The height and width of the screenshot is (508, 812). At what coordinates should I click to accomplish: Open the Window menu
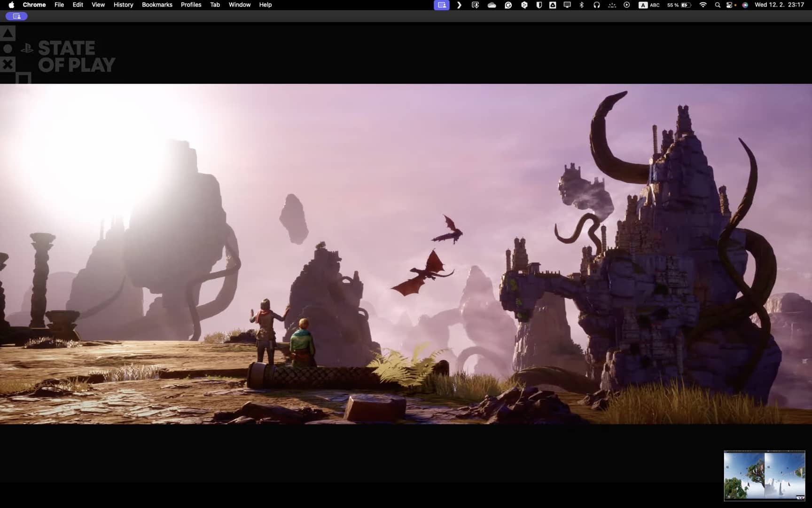click(240, 5)
